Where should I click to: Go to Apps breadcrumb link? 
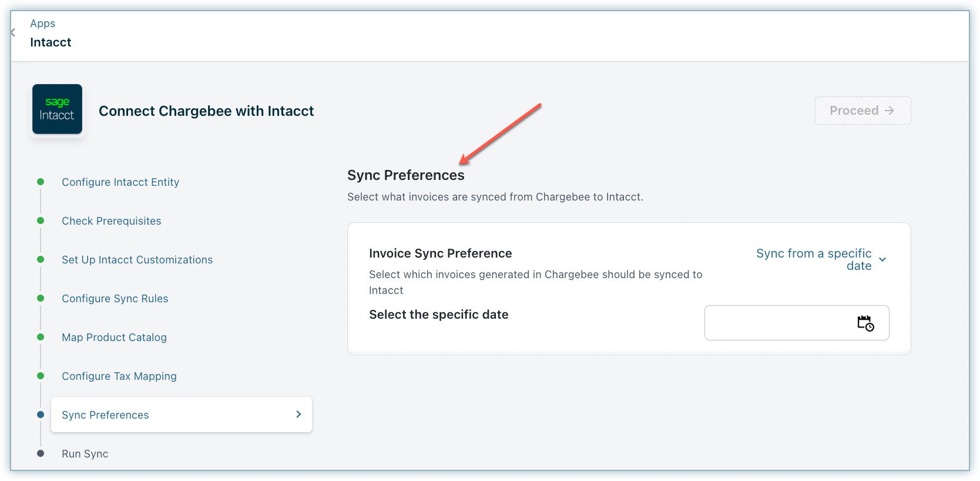click(x=43, y=24)
